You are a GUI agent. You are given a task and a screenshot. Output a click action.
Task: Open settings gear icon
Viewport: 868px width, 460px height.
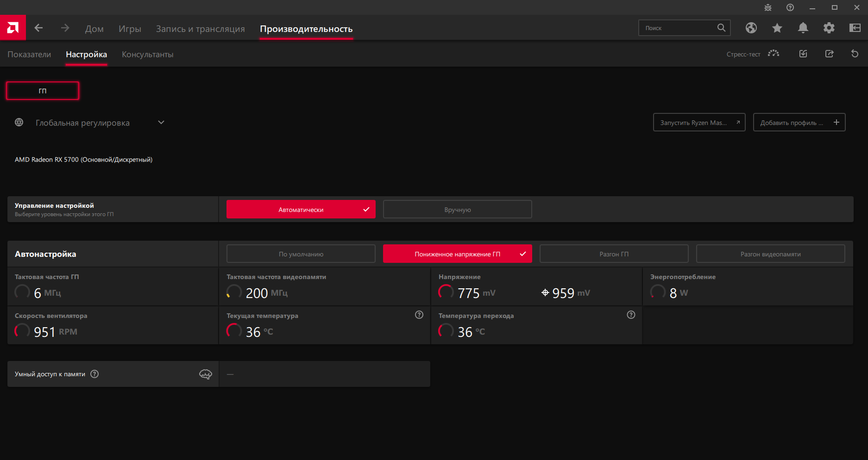[829, 28]
